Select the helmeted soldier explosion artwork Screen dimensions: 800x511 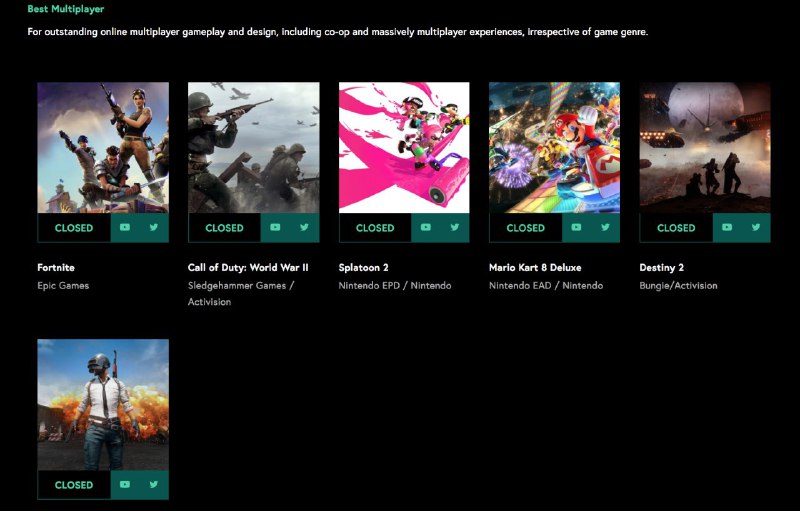(103, 404)
